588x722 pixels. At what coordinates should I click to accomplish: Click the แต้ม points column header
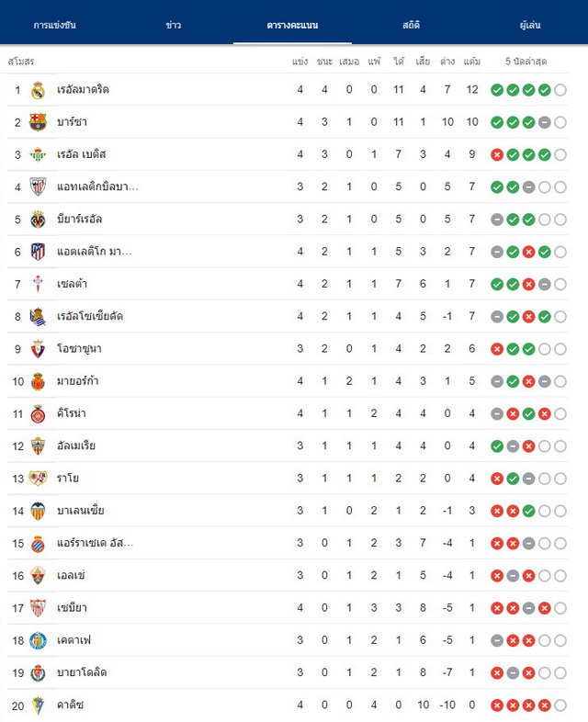pos(472,62)
